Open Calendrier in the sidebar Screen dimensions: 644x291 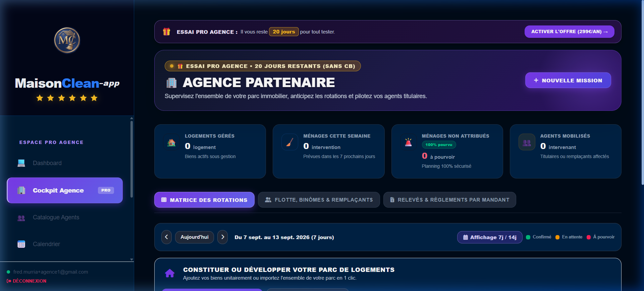click(x=65, y=244)
